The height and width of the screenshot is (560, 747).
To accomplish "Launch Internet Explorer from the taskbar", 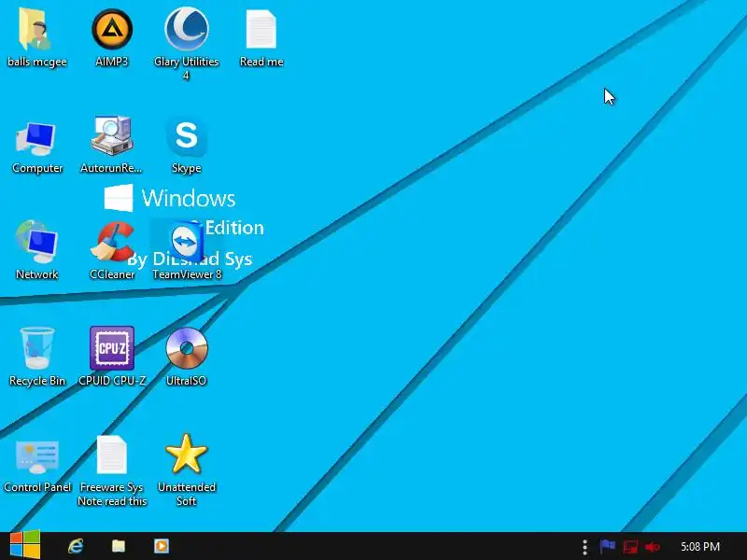I will [x=76, y=546].
